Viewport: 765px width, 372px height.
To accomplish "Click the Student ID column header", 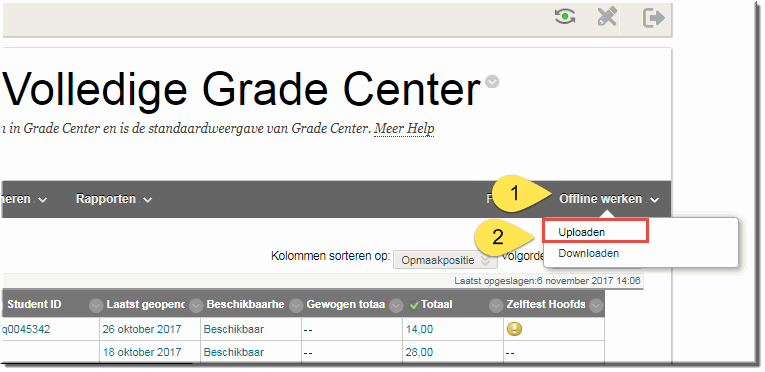I will point(34,305).
